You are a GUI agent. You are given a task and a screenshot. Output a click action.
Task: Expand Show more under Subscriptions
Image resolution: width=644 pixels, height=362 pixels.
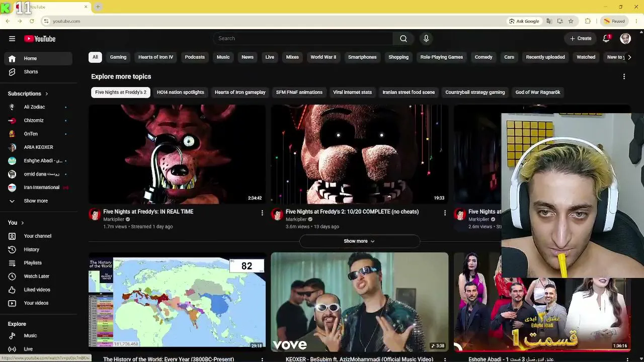(x=38, y=201)
